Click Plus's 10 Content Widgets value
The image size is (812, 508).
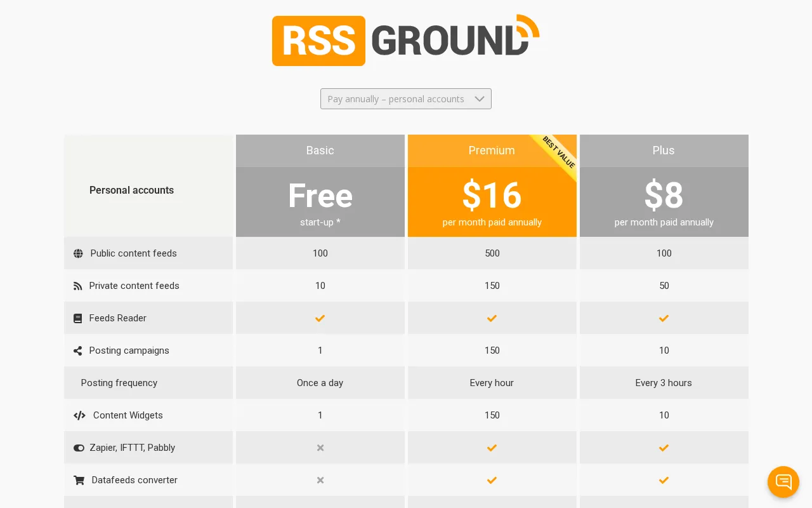(x=664, y=415)
